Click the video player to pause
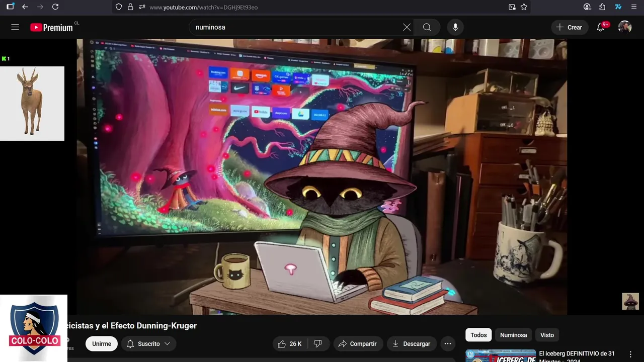The width and height of the screenshot is (644, 362). (322, 176)
